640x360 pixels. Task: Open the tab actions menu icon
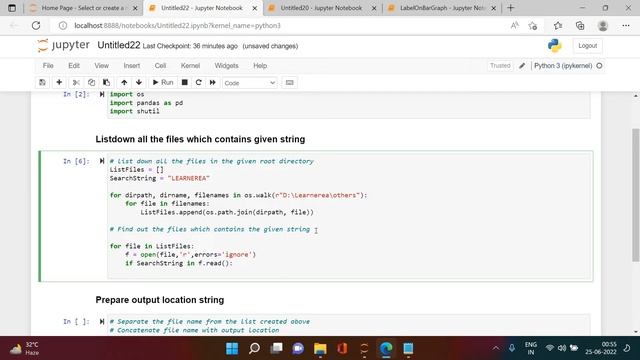12,8
